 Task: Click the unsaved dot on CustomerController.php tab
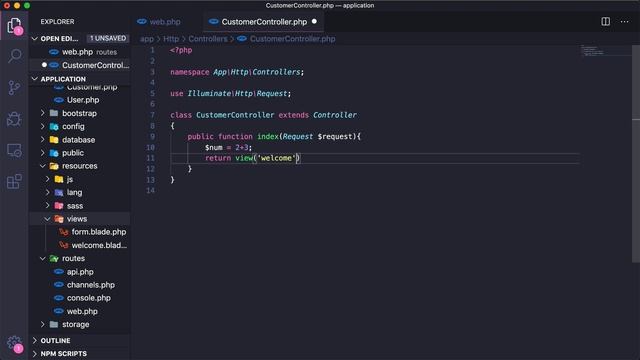click(314, 21)
